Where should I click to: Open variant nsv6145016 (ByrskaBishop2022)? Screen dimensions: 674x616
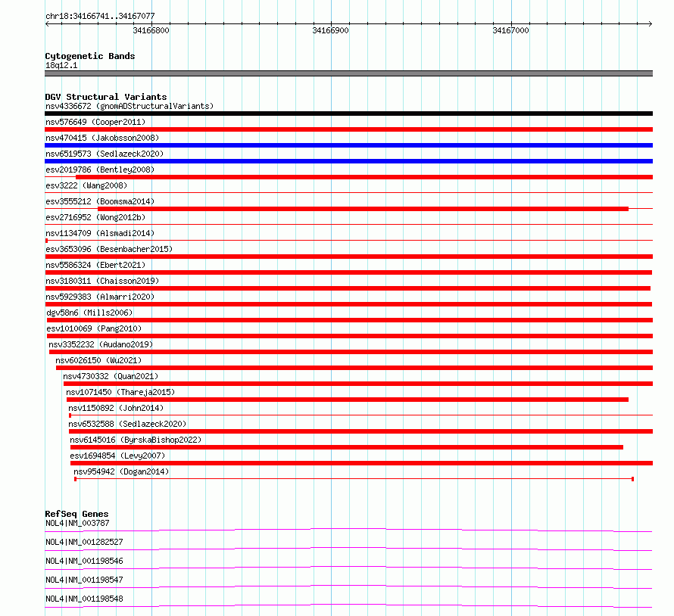tap(136, 440)
